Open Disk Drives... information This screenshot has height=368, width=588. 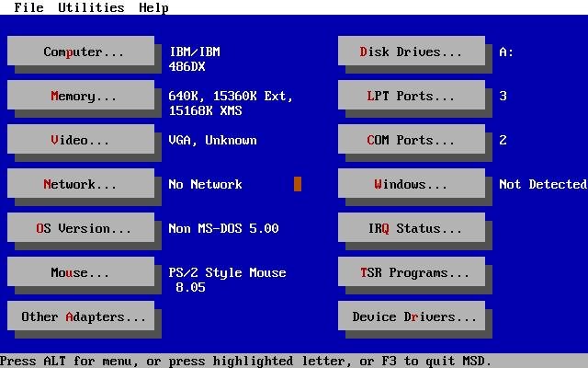tap(412, 52)
